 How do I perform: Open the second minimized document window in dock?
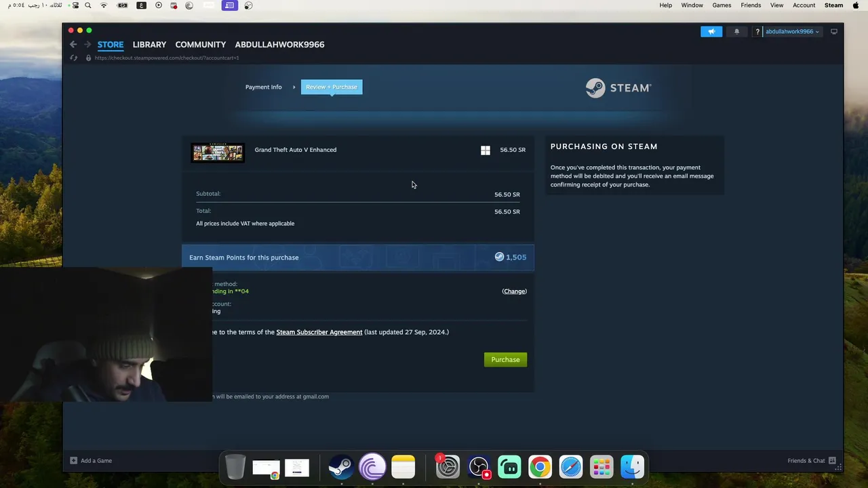[x=297, y=468]
